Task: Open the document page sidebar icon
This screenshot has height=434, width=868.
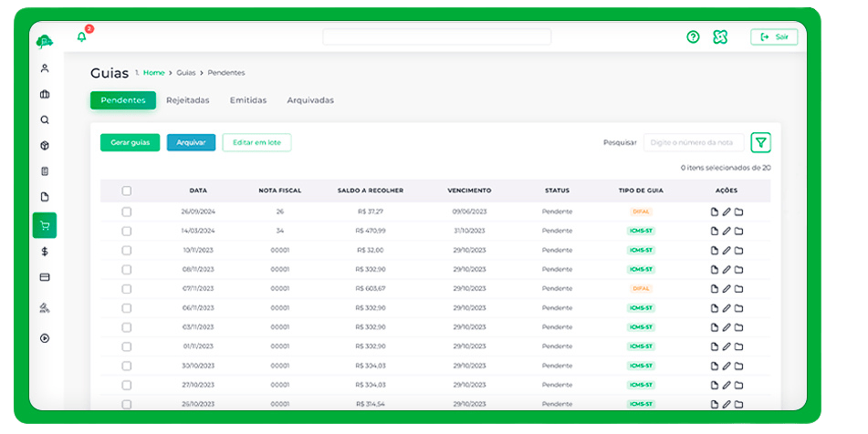Action: [x=45, y=197]
